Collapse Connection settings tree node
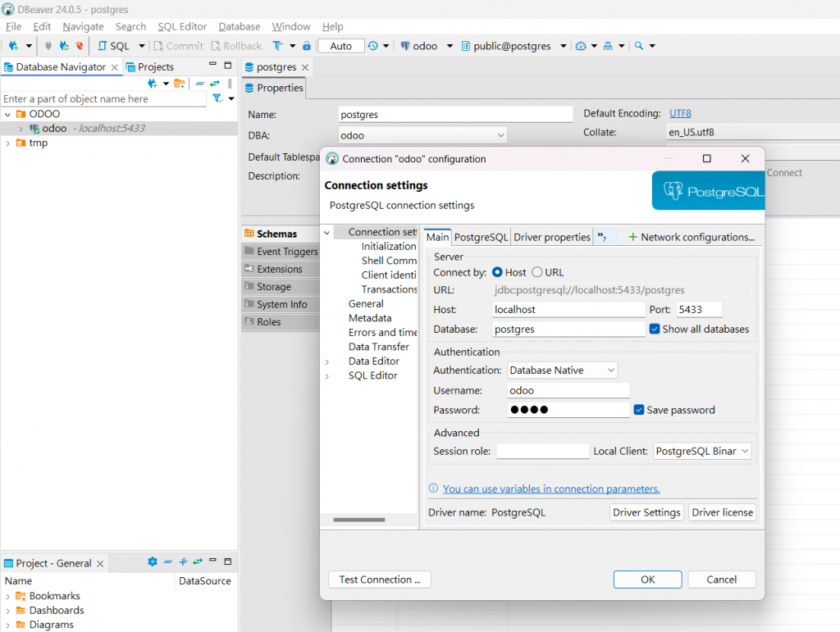 pos(326,233)
